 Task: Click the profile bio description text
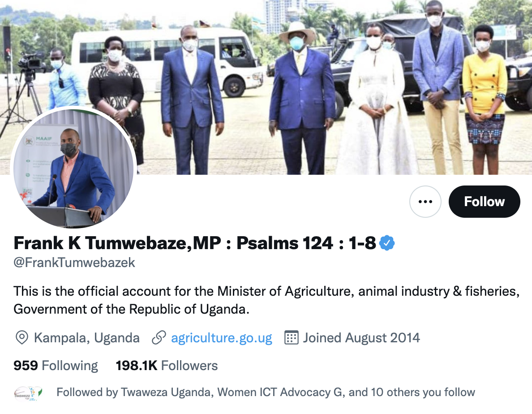pyautogui.click(x=266, y=300)
